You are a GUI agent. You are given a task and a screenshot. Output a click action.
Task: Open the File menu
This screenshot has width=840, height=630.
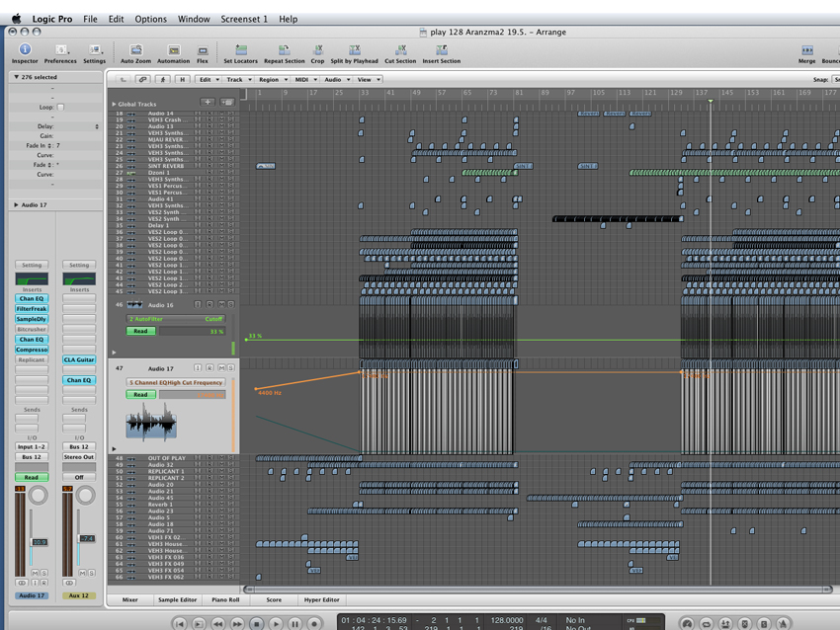(x=90, y=19)
